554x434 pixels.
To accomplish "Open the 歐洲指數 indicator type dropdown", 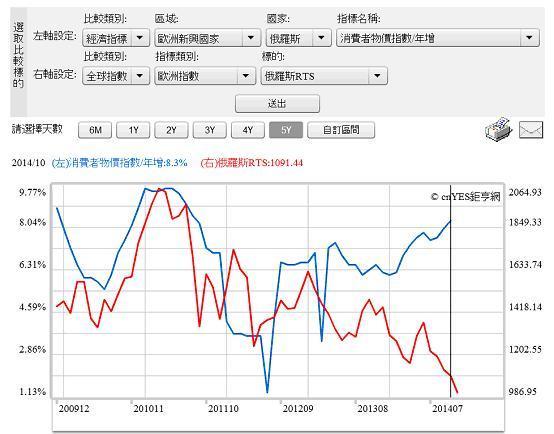I will (205, 76).
